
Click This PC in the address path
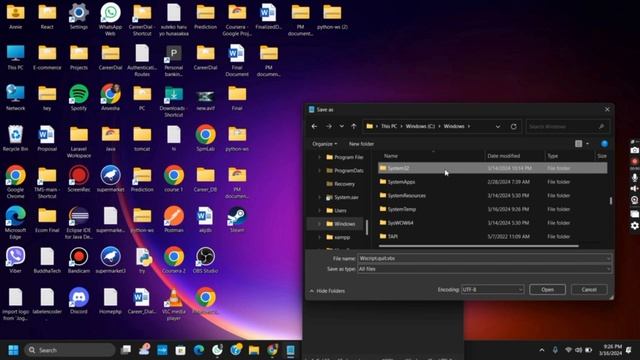[x=389, y=127]
